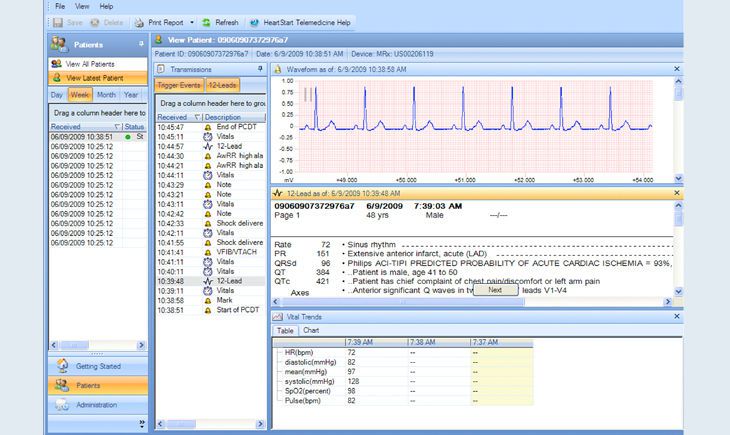Click the Print Report printer icon
730x435 pixels.
(137, 21)
